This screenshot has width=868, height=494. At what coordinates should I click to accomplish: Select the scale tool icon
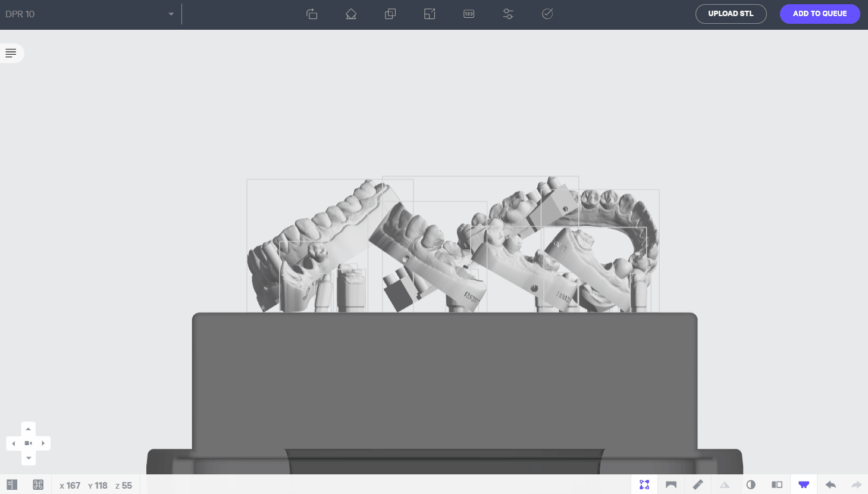tap(430, 14)
